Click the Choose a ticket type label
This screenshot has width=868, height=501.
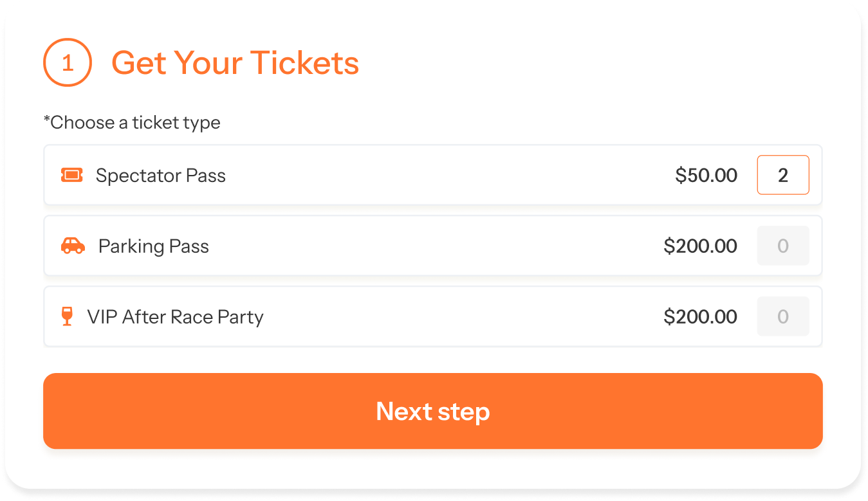coord(132,123)
